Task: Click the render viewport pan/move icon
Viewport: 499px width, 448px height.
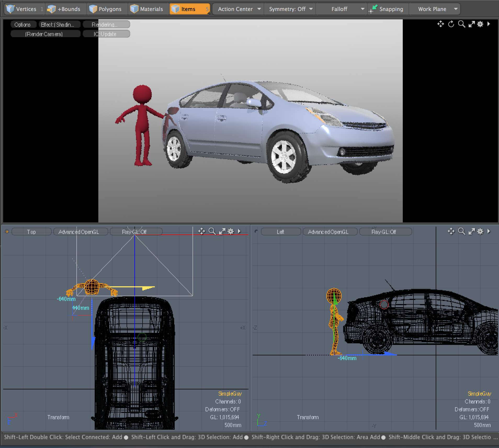Action: coord(440,24)
